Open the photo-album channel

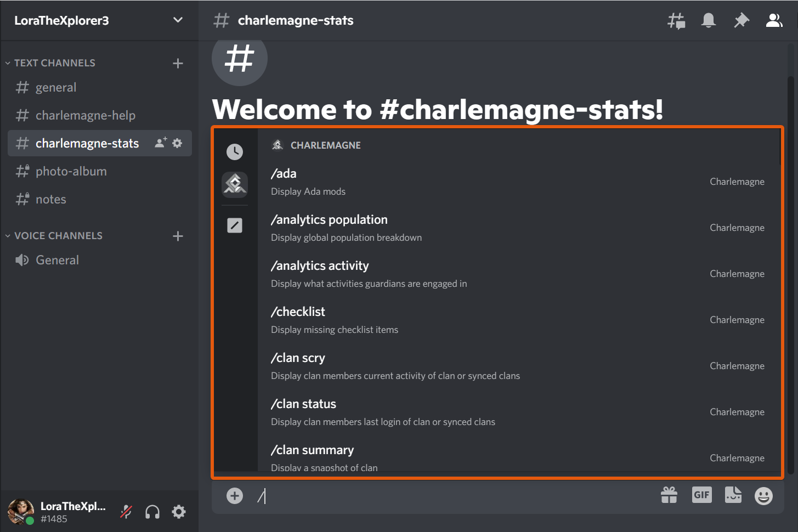[x=99, y=172]
